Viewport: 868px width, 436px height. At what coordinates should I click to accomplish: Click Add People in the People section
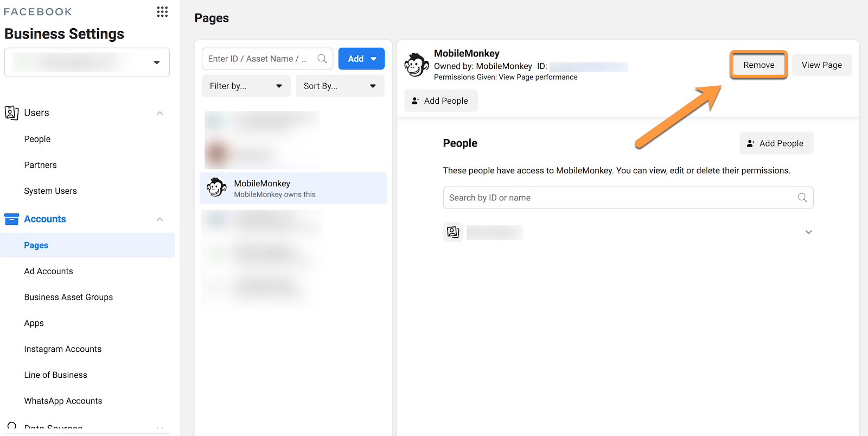pos(776,143)
